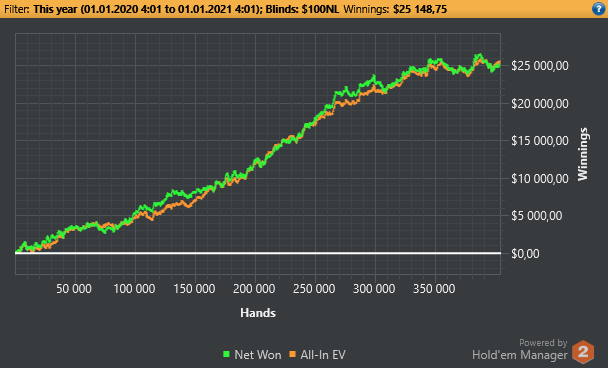Viewport: 608px width, 368px height.
Task: Click the Net Won legend label
Action: (257, 354)
